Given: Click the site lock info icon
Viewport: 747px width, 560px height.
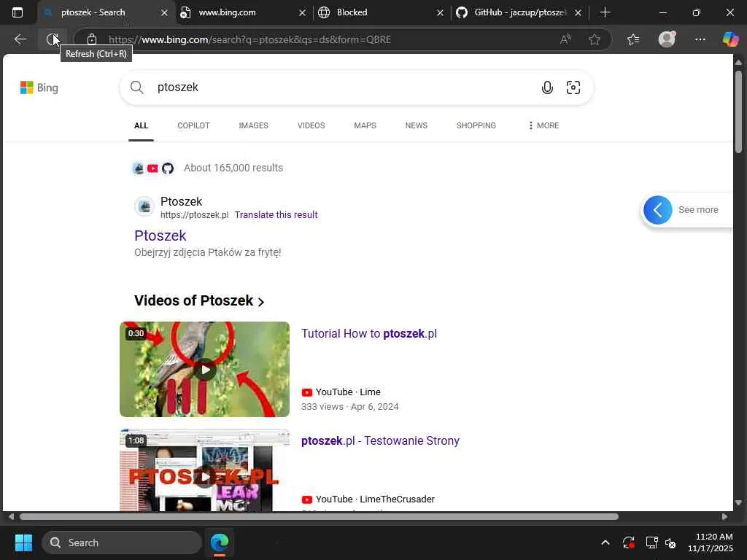Looking at the screenshot, I should tap(92, 39).
